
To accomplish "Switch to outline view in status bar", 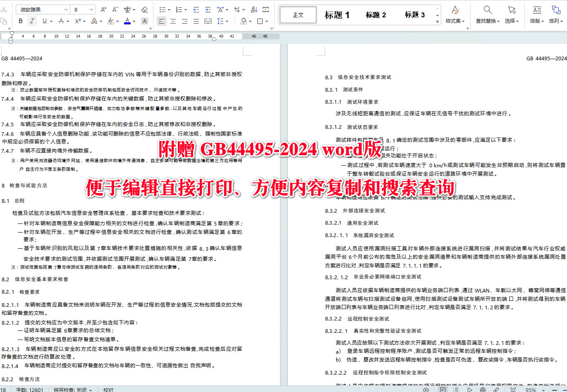I will pos(456,390).
